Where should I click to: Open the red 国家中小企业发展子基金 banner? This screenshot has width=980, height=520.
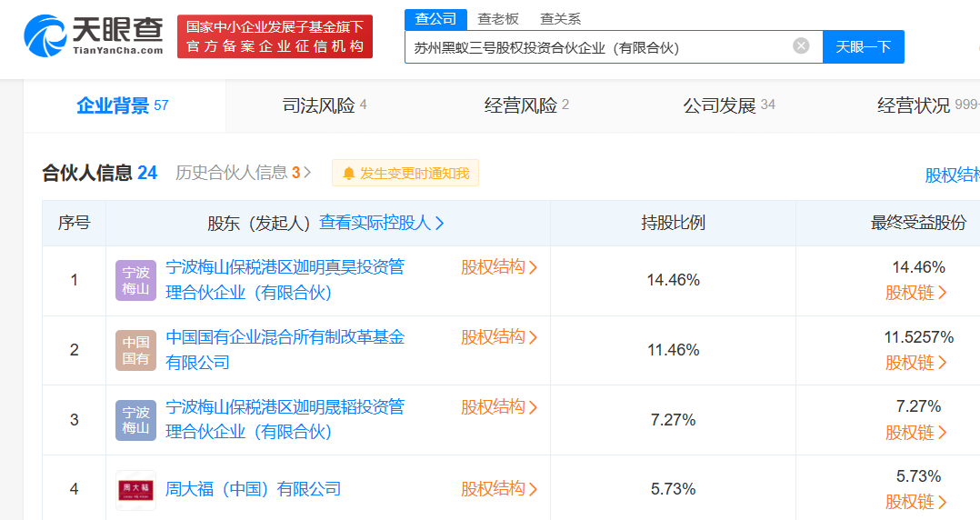(275, 37)
